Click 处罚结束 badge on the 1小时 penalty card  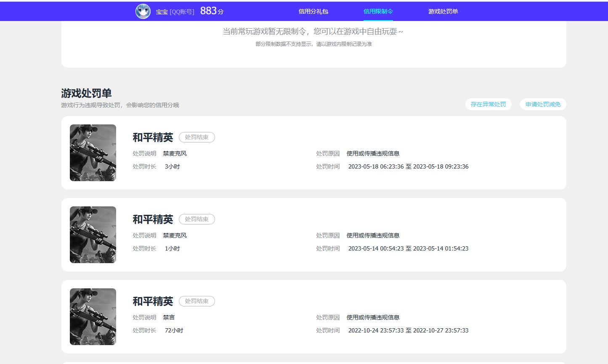197,219
